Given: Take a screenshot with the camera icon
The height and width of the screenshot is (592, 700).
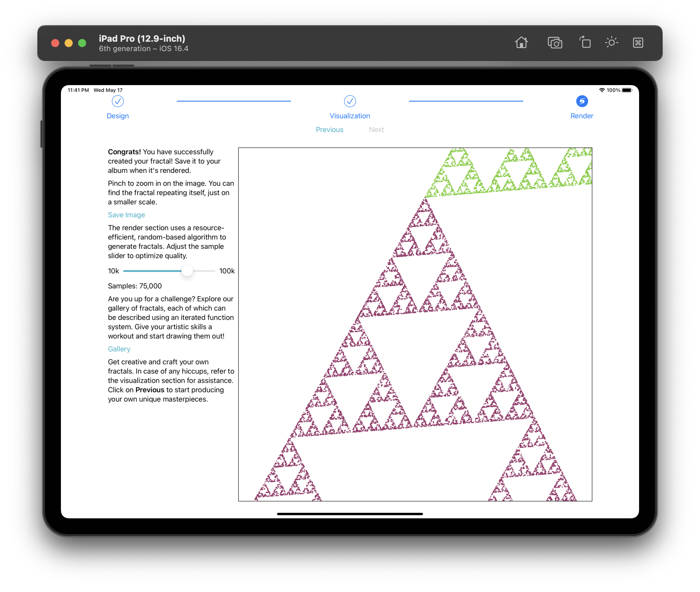Looking at the screenshot, I should [555, 43].
